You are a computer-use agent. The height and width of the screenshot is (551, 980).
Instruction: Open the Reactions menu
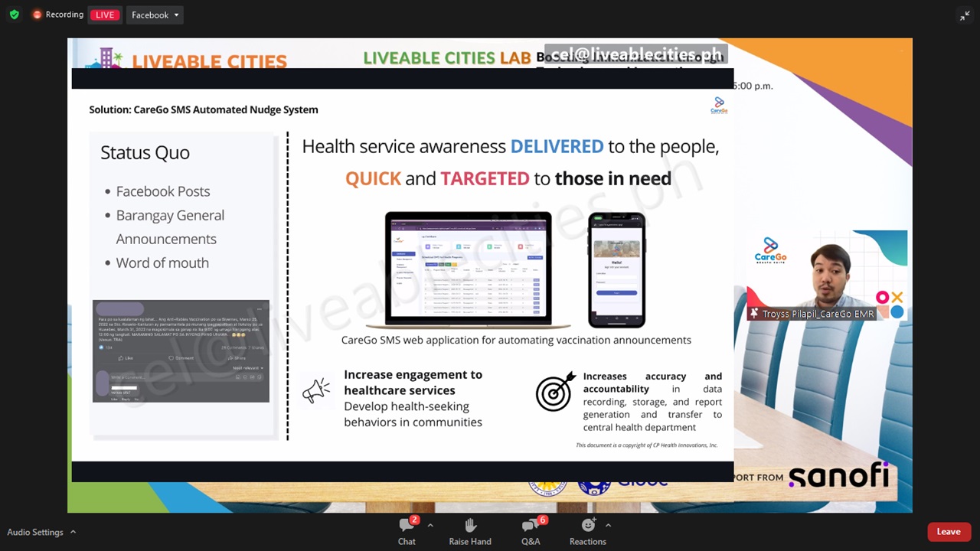coord(588,531)
